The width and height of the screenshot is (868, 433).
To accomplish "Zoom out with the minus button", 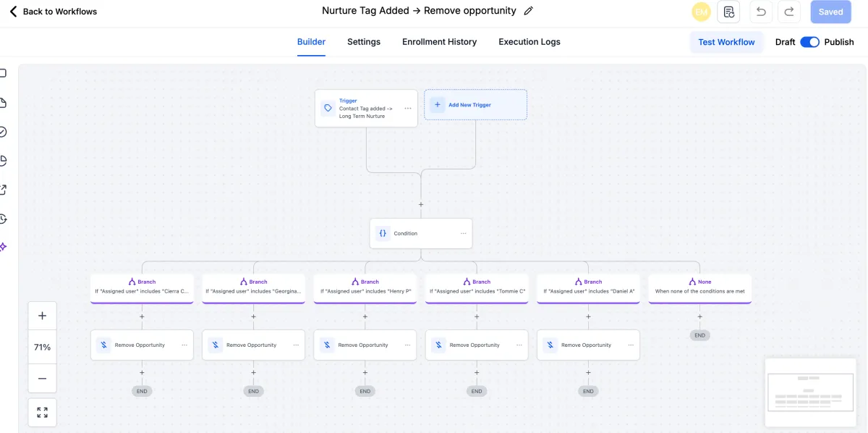I will coord(42,378).
